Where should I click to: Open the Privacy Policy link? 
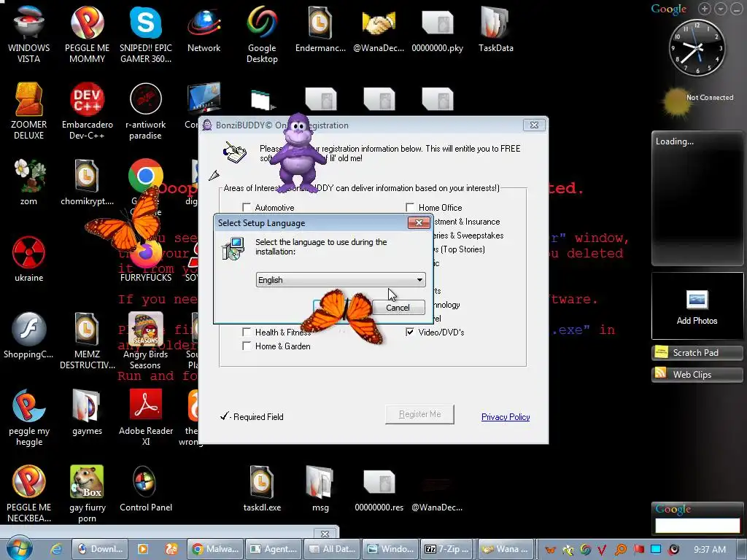point(506,416)
